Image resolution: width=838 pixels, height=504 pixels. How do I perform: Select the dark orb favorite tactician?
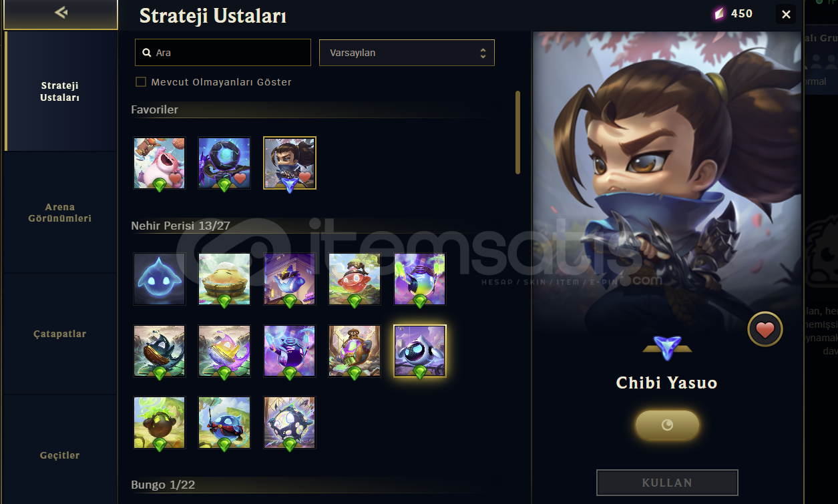click(x=224, y=164)
